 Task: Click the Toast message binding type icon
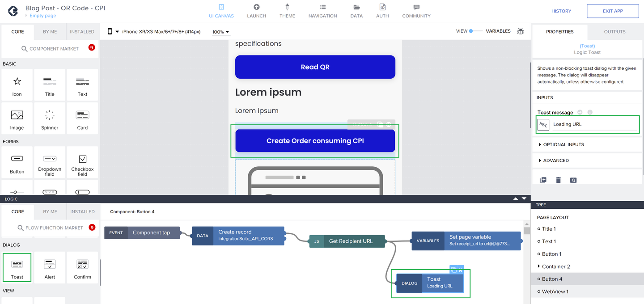543,124
